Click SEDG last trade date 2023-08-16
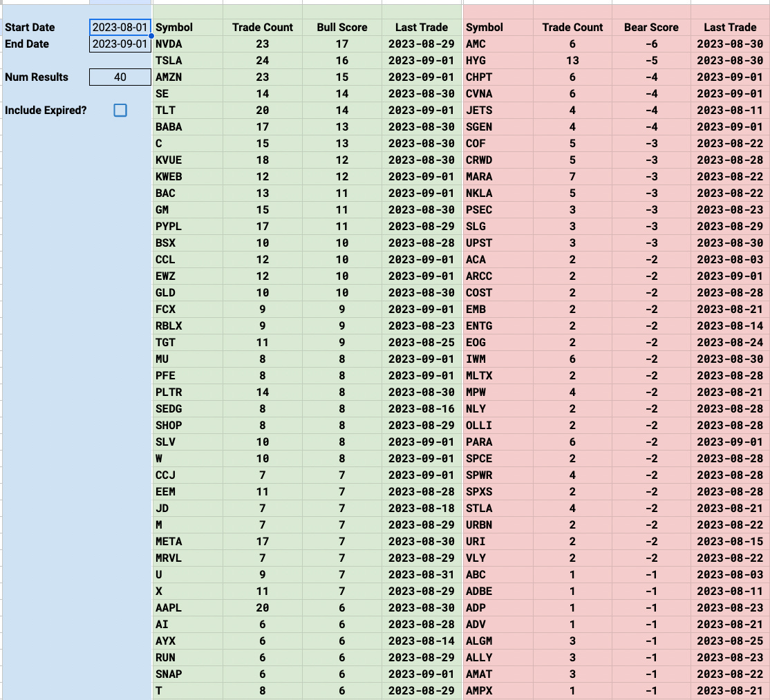 (422, 409)
